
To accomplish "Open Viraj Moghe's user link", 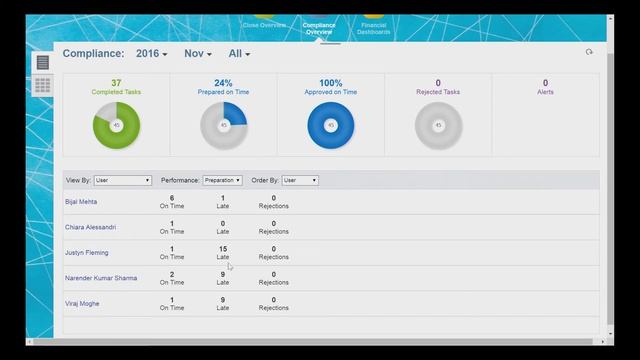I will (82, 304).
